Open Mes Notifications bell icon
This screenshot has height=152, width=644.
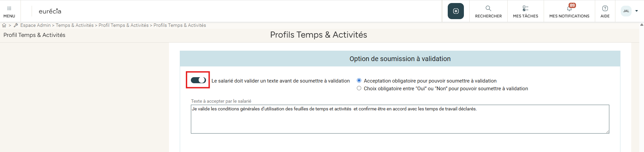[x=569, y=8]
